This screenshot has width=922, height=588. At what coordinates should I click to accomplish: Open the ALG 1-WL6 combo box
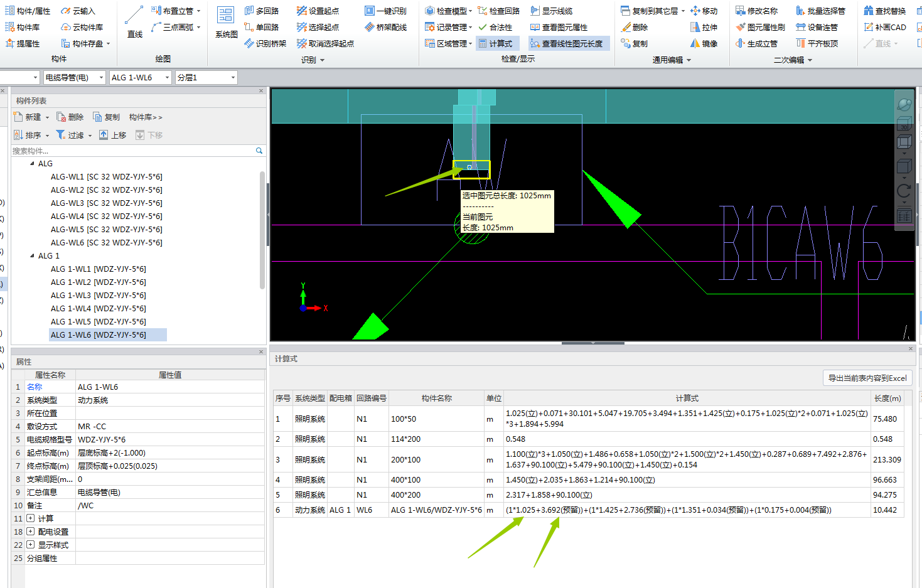click(x=141, y=77)
